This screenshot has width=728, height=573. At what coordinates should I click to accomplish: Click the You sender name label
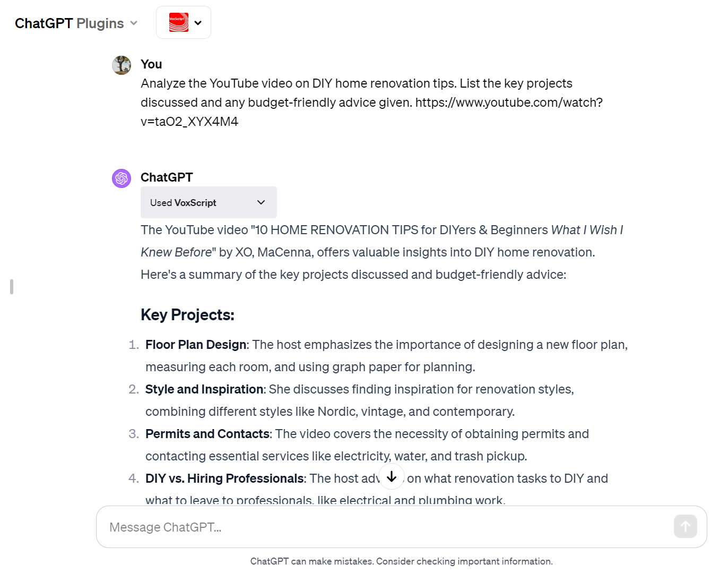(x=151, y=64)
